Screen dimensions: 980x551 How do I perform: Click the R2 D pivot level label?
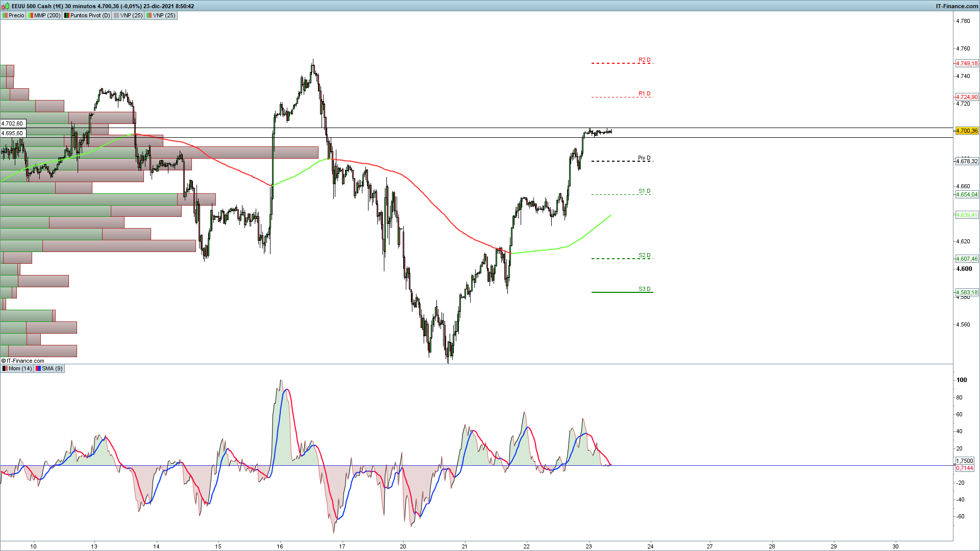645,60
